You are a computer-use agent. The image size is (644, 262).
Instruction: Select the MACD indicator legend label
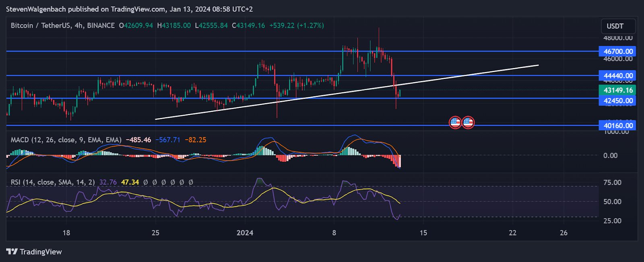point(66,140)
